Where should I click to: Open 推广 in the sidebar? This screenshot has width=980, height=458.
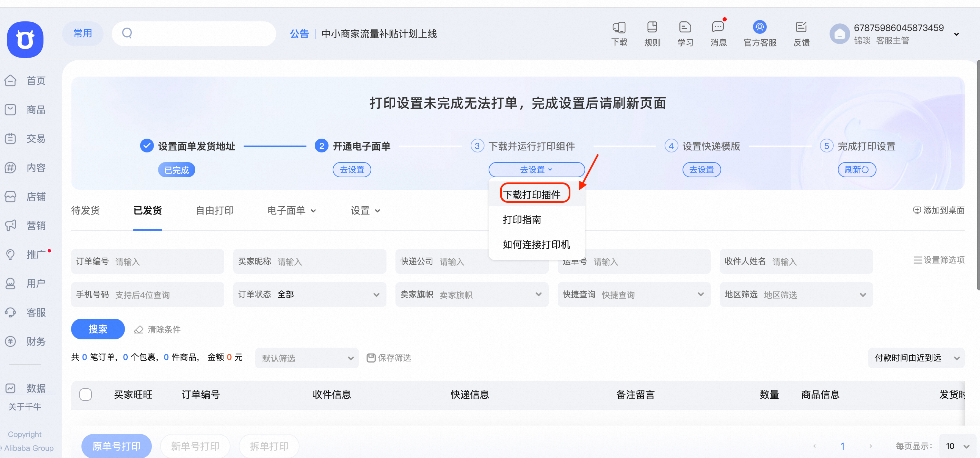pyautogui.click(x=25, y=254)
